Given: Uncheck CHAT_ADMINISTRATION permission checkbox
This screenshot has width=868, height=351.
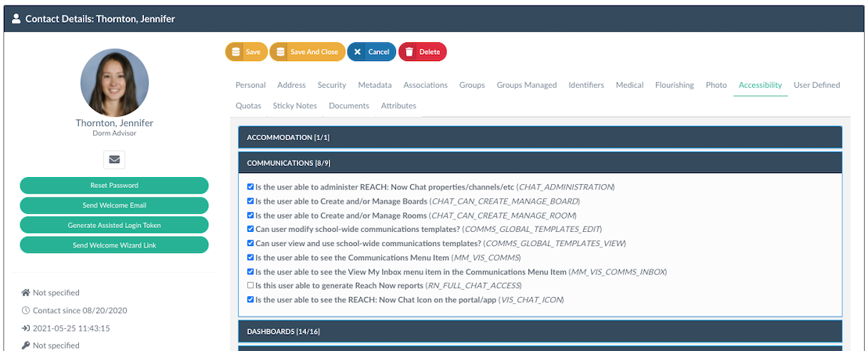Looking at the screenshot, I should pyautogui.click(x=250, y=187).
